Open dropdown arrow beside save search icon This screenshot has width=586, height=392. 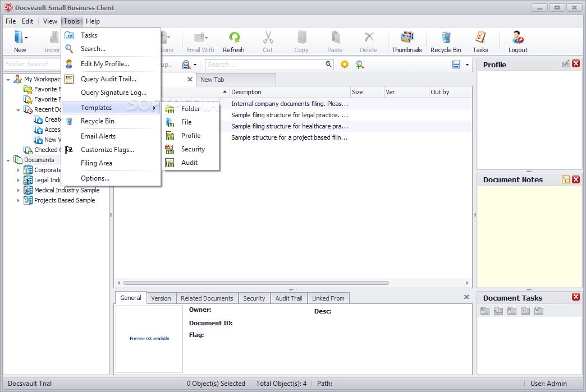coord(467,65)
